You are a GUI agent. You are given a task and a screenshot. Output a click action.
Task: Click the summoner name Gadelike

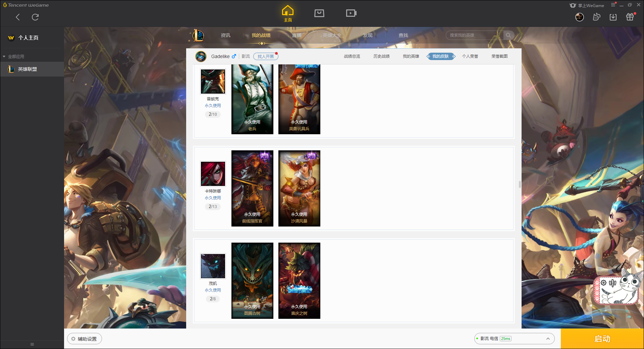click(x=220, y=56)
